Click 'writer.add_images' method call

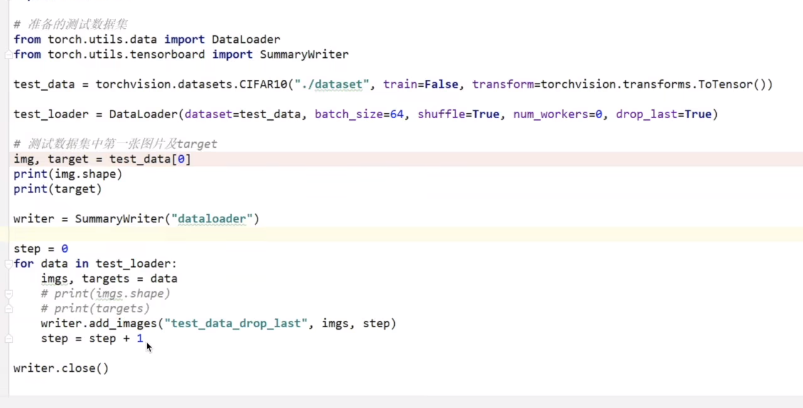click(x=98, y=324)
